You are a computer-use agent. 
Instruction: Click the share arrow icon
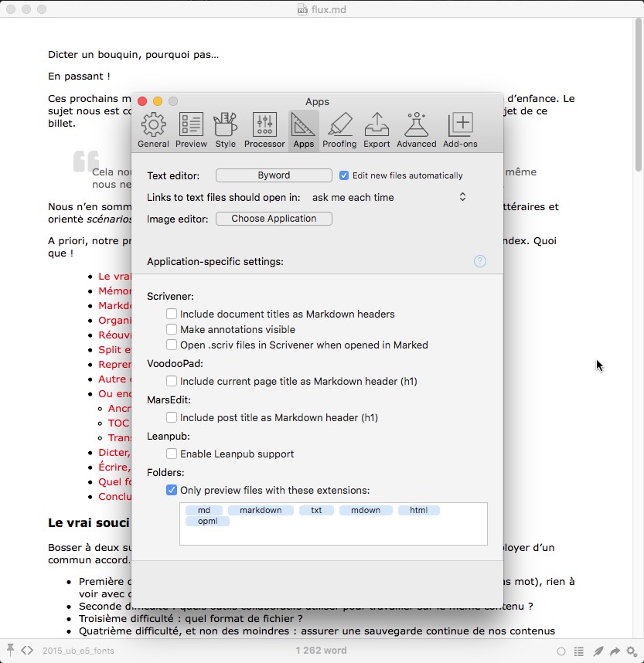tap(615, 651)
